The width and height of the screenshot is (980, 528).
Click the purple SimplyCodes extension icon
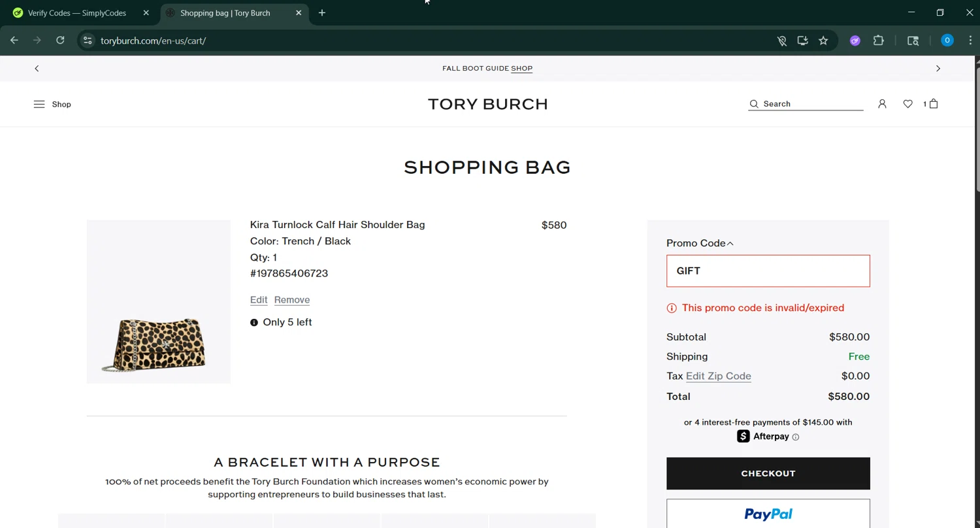coord(855,41)
